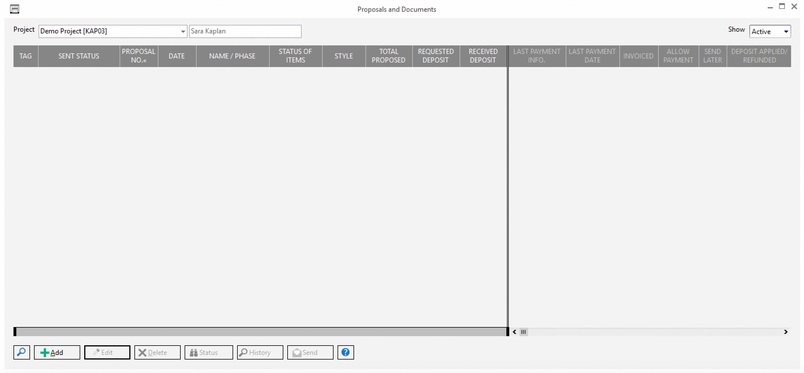
Task: Click the right pane scrollbar right arrow
Action: pos(786,332)
